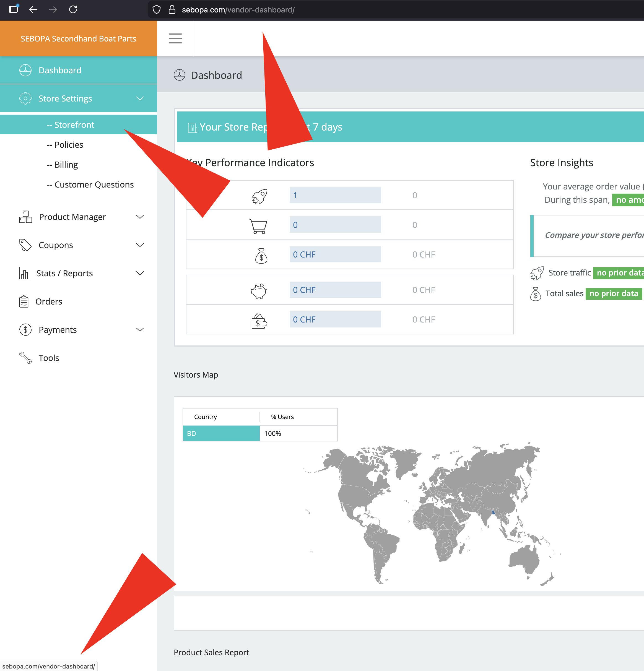The width and height of the screenshot is (644, 671).
Task: Expand the Payments menu chevron
Action: coord(140,330)
